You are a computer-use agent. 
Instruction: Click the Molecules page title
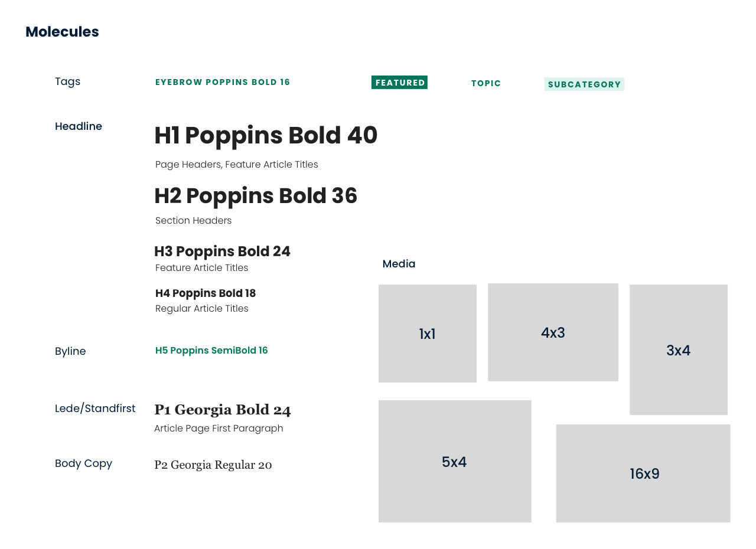coord(62,32)
